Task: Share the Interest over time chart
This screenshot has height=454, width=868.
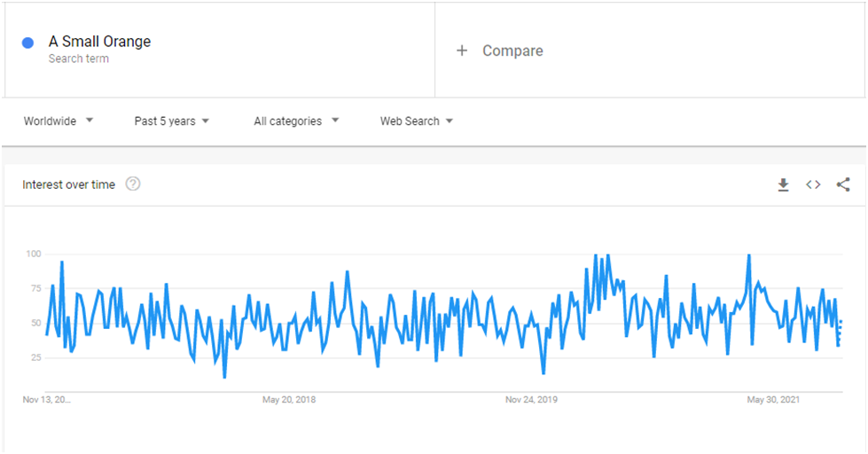Action: point(843,185)
